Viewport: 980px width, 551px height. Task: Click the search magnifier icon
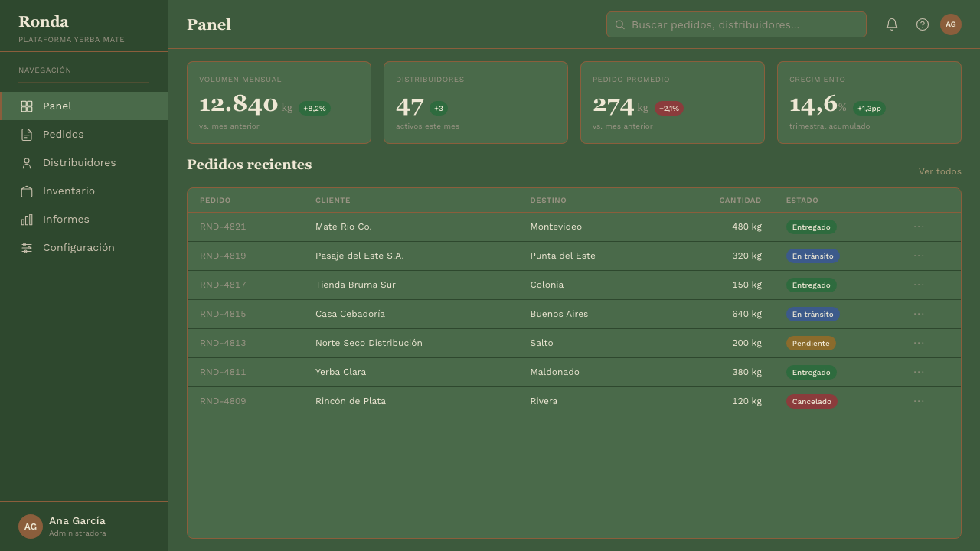[620, 24]
